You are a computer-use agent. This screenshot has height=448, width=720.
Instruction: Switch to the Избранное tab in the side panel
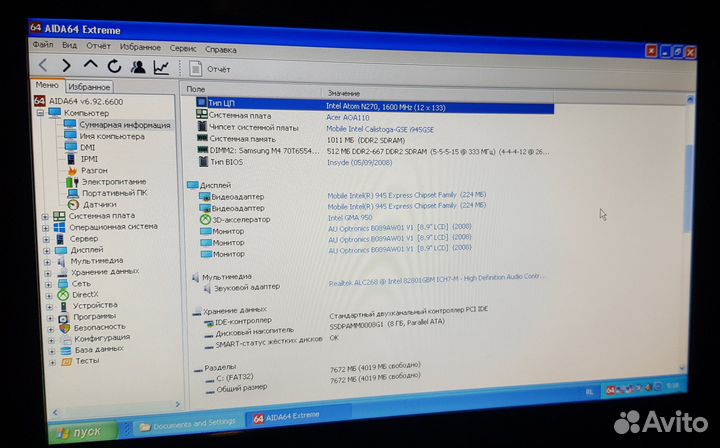(89, 87)
